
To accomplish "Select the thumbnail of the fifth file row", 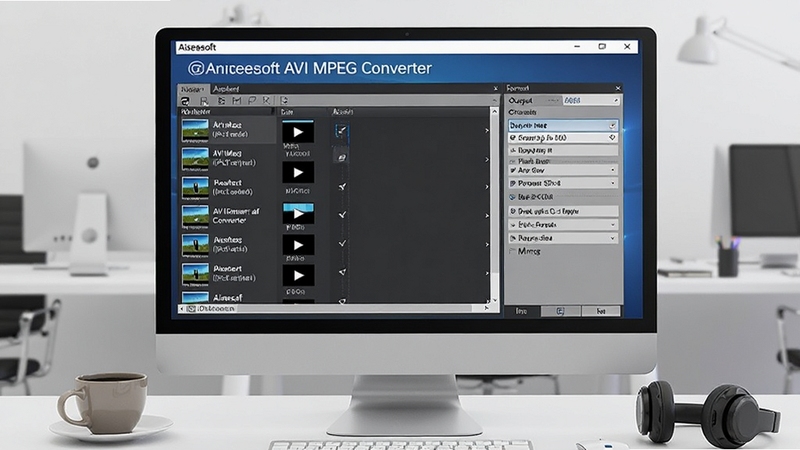I will [195, 245].
